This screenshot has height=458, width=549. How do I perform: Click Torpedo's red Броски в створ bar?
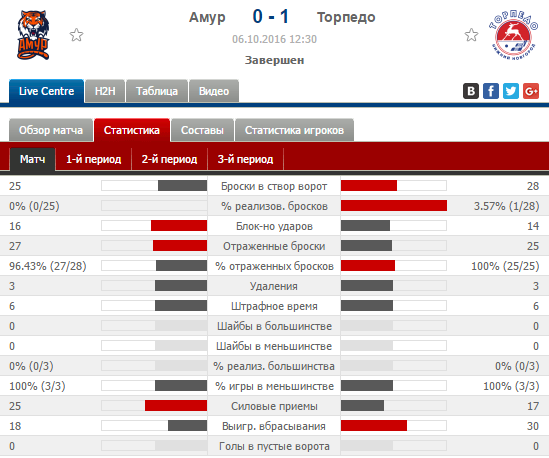(369, 186)
